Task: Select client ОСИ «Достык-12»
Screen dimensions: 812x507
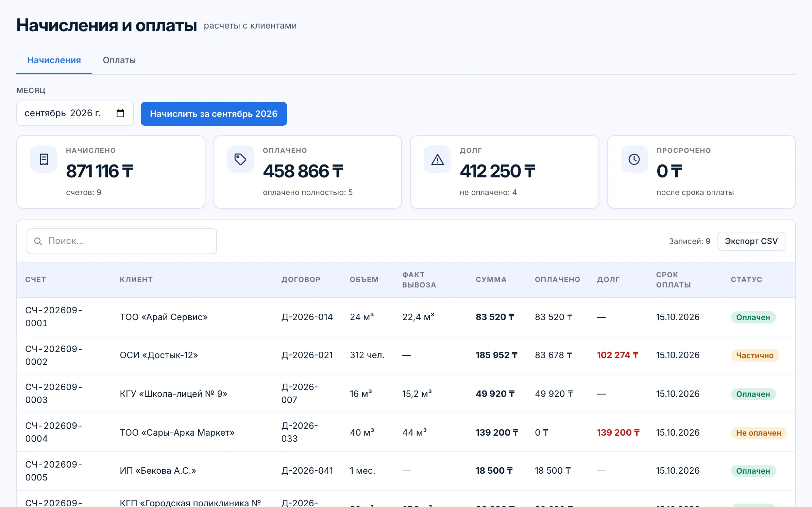Action: pos(159,355)
